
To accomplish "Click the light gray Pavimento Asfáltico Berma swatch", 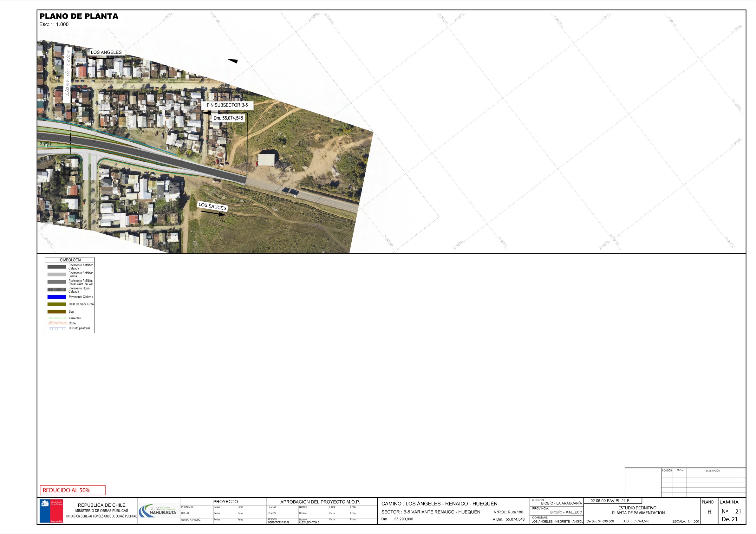I will (x=57, y=274).
